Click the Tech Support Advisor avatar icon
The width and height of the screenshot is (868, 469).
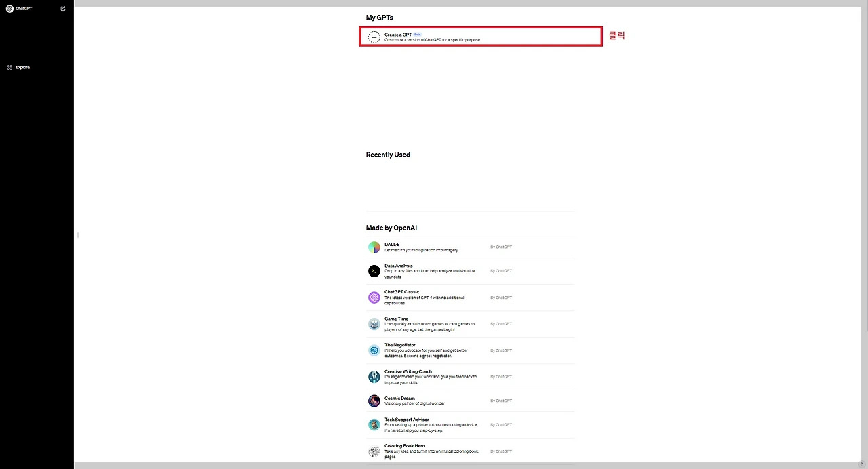(374, 425)
